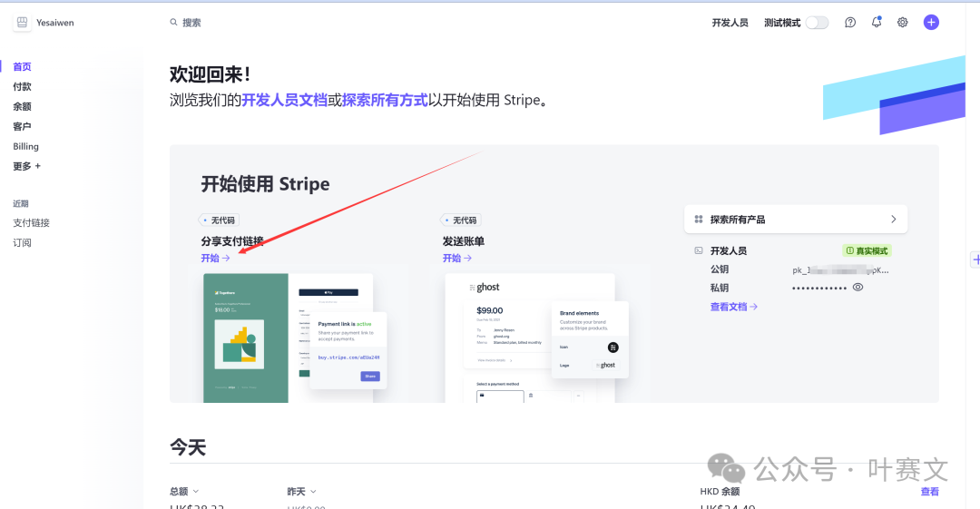Expand the 更多 + sidebar menu

26,166
